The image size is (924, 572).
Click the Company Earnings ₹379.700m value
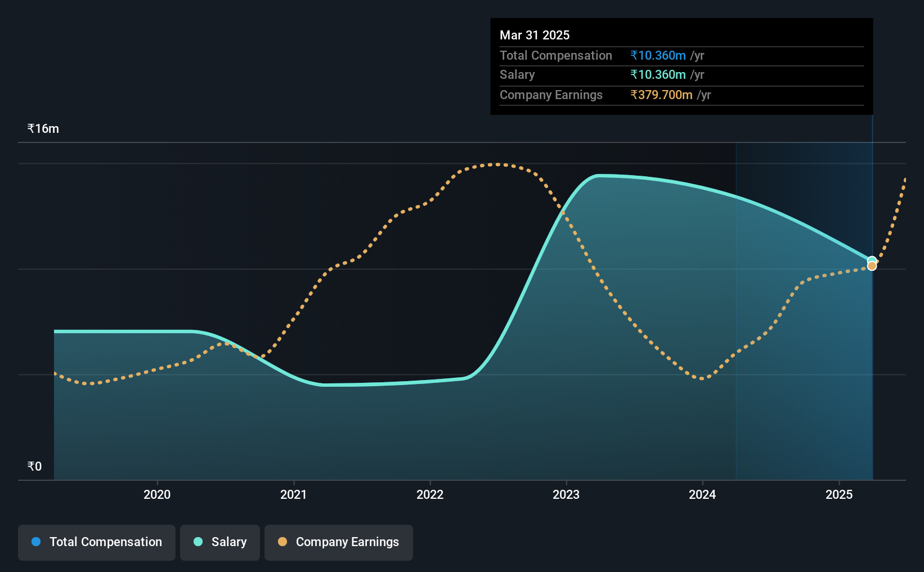pyautogui.click(x=661, y=95)
